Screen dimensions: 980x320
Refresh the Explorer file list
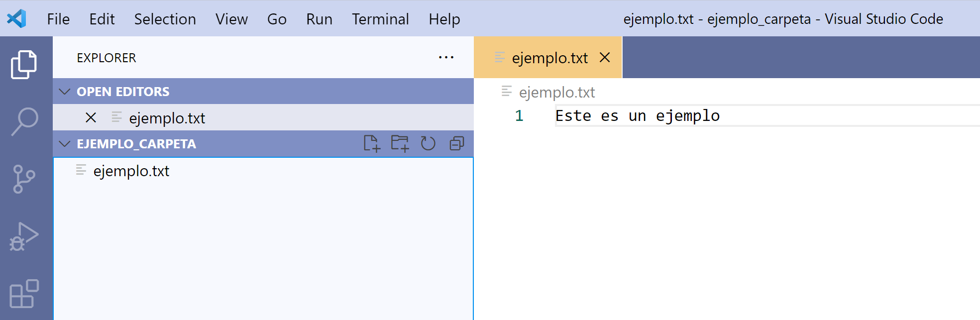(x=428, y=144)
